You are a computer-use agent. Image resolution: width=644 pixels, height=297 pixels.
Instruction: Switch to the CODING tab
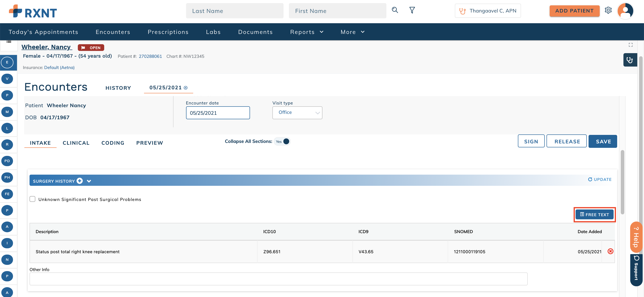tap(113, 143)
